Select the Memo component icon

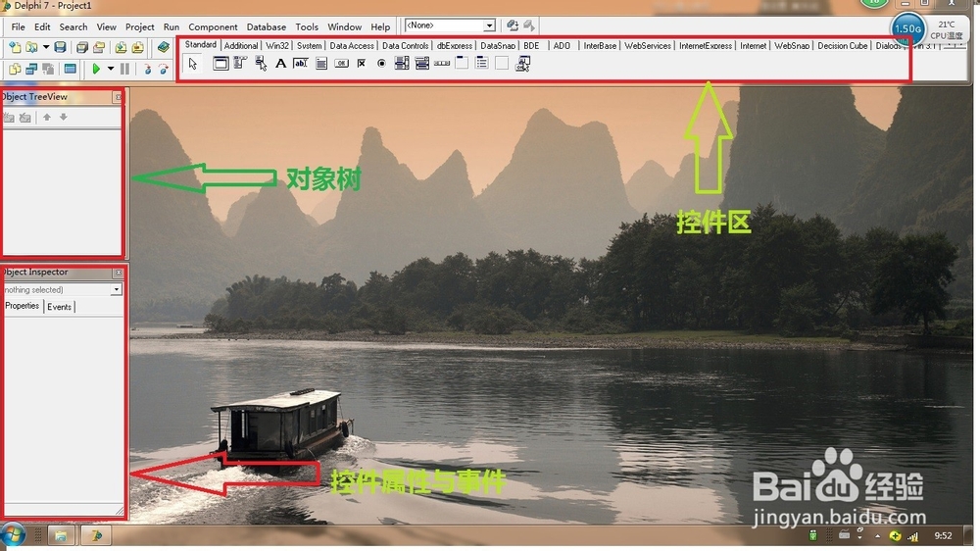321,63
